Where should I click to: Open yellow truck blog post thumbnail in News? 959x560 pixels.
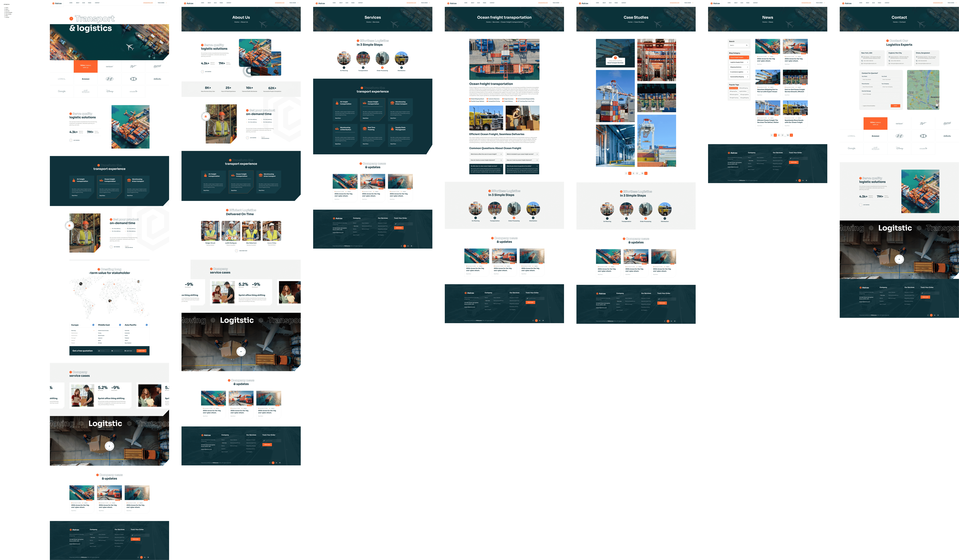pyautogui.click(x=795, y=108)
